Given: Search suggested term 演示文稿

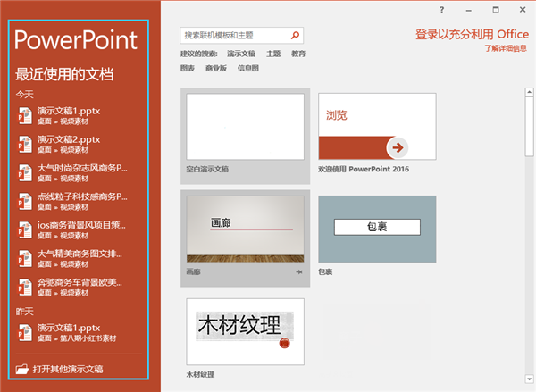Looking at the screenshot, I should pyautogui.click(x=241, y=54).
